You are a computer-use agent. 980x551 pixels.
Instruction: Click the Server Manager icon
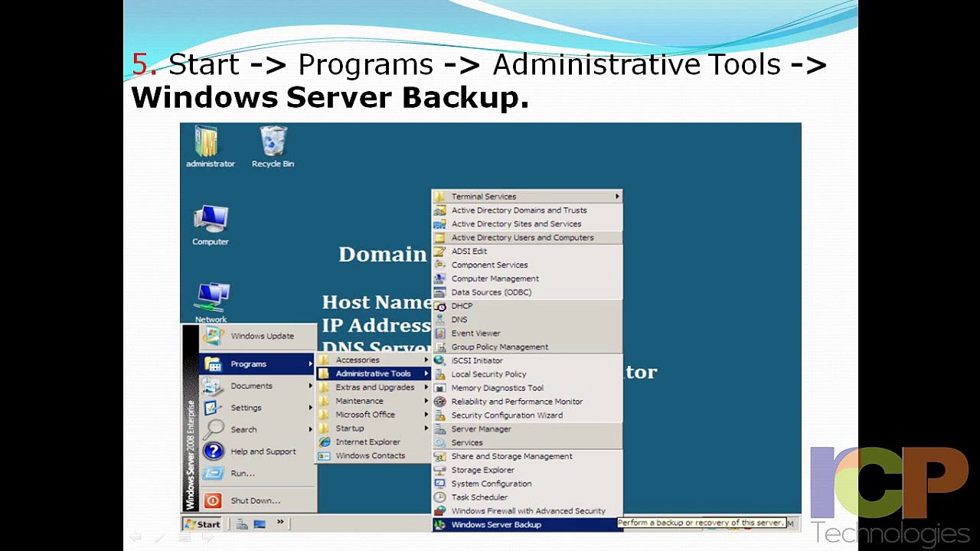click(x=439, y=429)
